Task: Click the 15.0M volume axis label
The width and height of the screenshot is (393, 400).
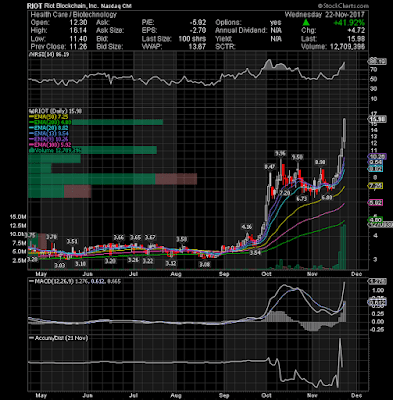Action: [x=18, y=217]
